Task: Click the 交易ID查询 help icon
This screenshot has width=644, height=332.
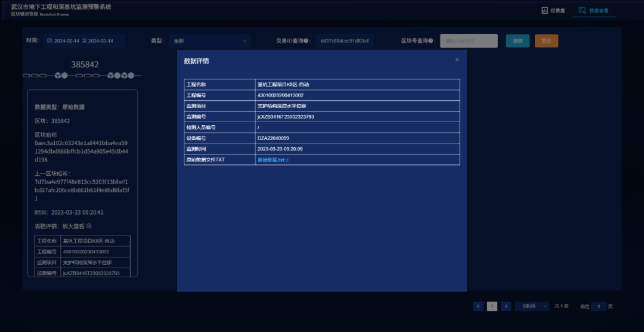Action: click(x=306, y=41)
